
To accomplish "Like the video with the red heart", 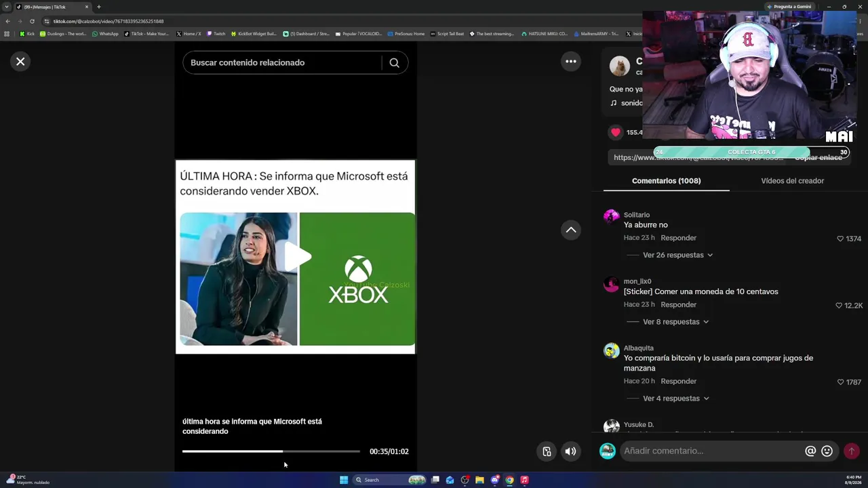I will click(616, 132).
